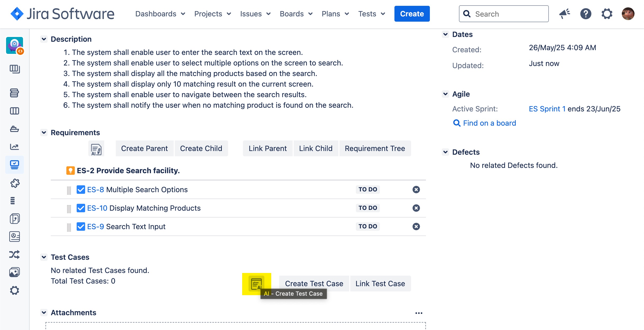Collapse the Description section
The width and height of the screenshot is (644, 330).
click(x=44, y=39)
